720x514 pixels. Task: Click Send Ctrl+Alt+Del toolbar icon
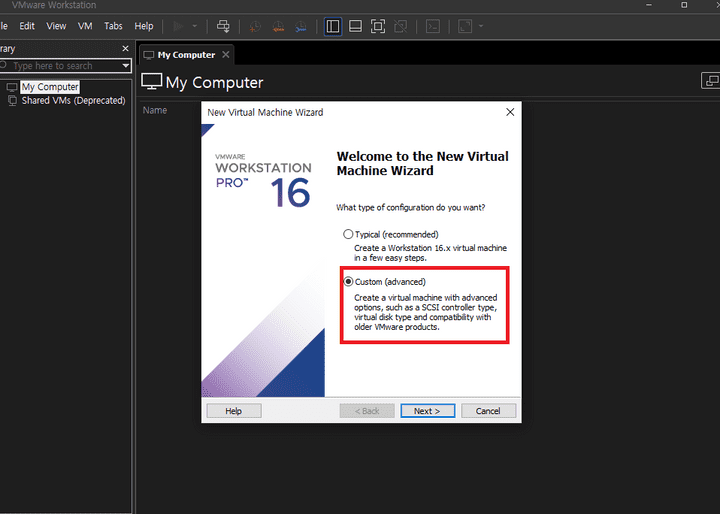[223, 26]
